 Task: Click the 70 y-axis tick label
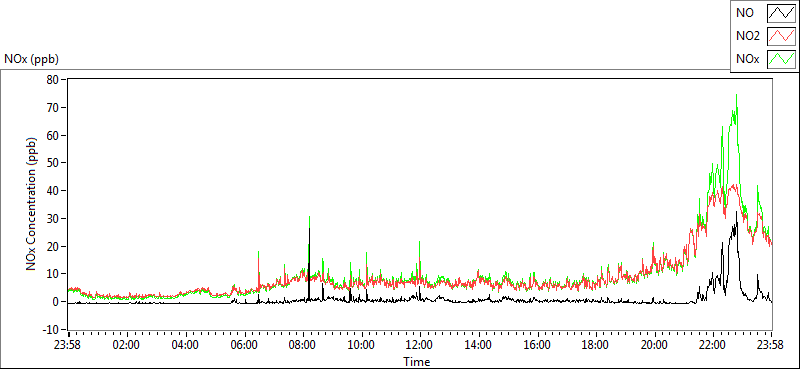tap(53, 107)
